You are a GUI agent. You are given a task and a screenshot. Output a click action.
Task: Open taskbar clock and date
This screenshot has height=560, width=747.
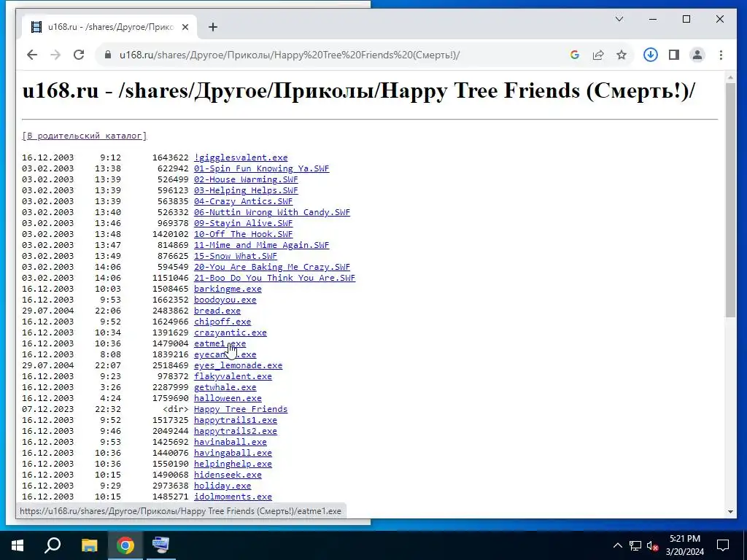pyautogui.click(x=684, y=545)
